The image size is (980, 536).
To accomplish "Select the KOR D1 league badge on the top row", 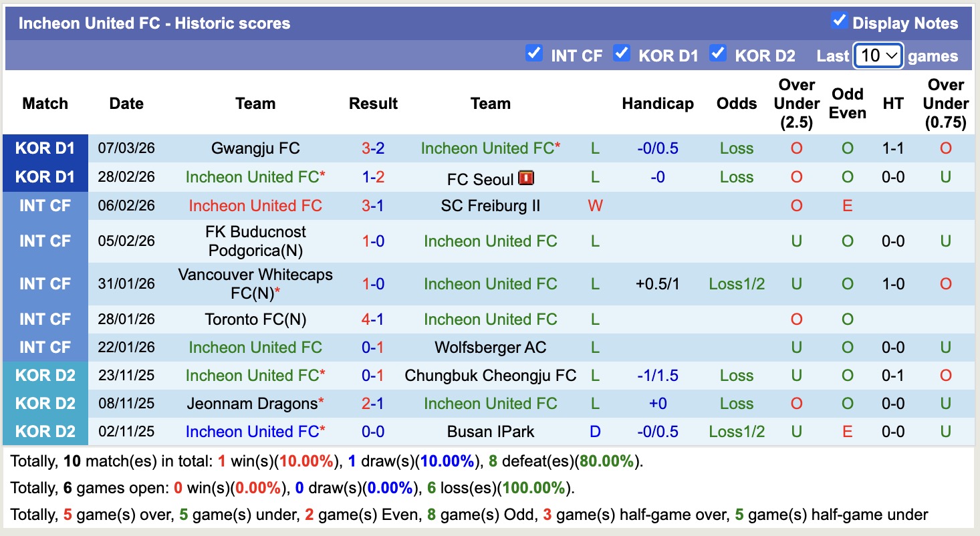I will pyautogui.click(x=45, y=148).
